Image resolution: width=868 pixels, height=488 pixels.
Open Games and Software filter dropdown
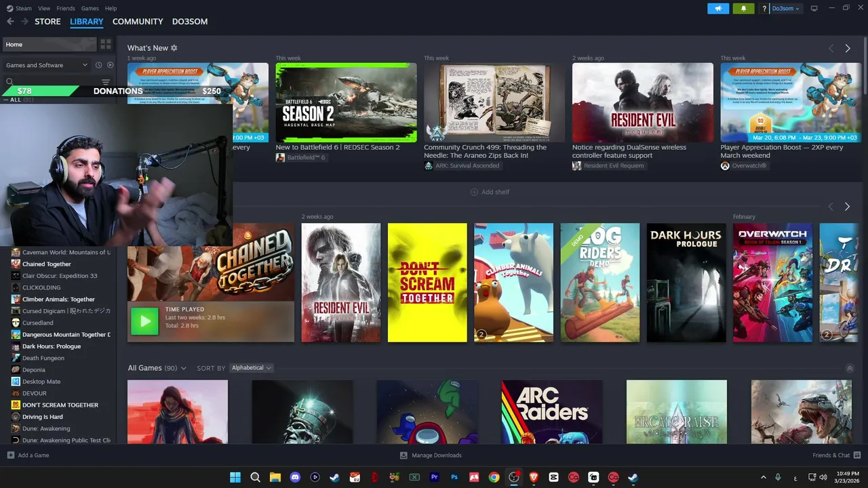46,65
